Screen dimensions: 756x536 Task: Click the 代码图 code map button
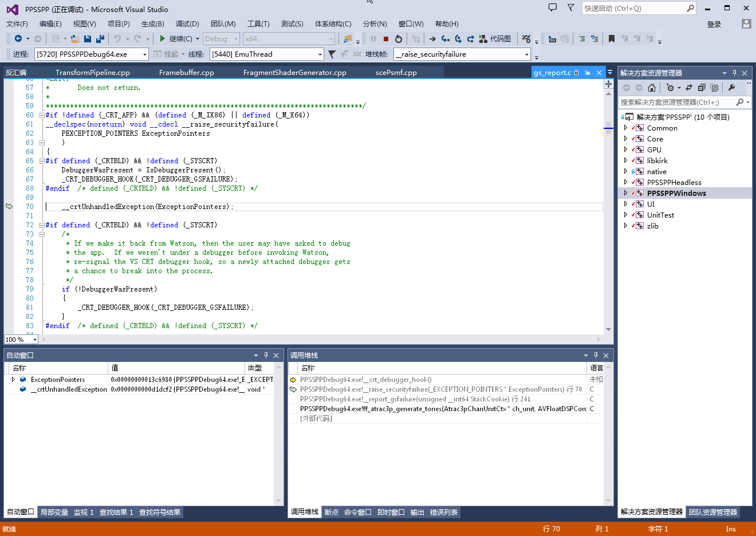click(x=494, y=39)
